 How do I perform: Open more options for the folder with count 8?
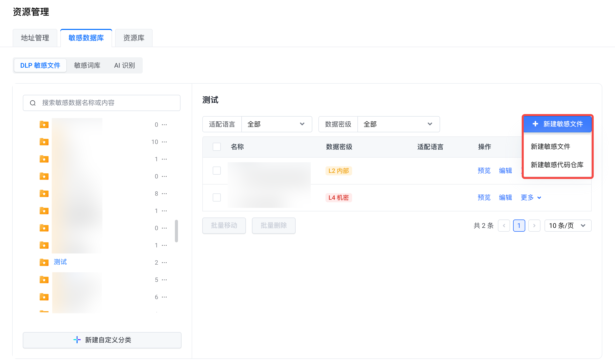pos(164,194)
